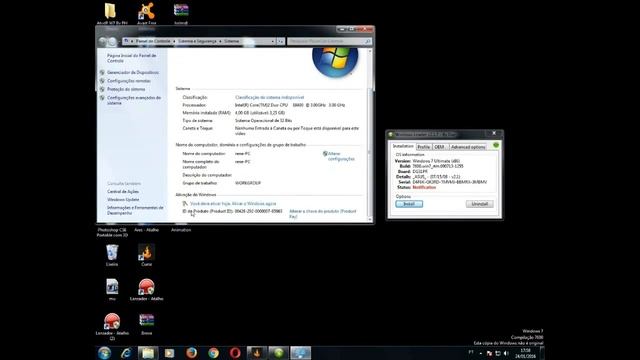Switch to the Profile tab
This screenshot has width=640, height=360.
tap(424, 147)
